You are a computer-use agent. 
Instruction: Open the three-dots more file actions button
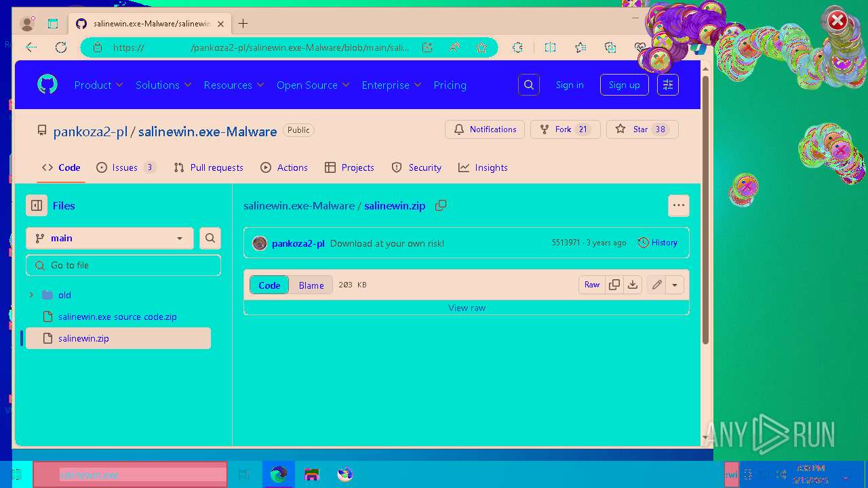679,205
